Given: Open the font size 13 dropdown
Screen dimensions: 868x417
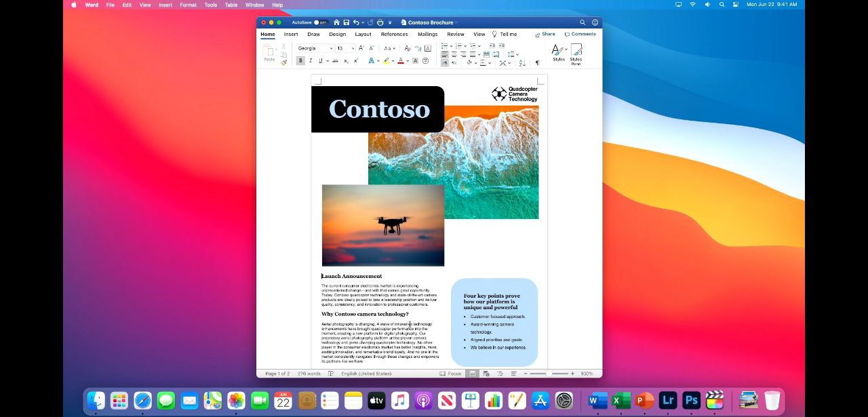Looking at the screenshot, I should click(x=353, y=48).
